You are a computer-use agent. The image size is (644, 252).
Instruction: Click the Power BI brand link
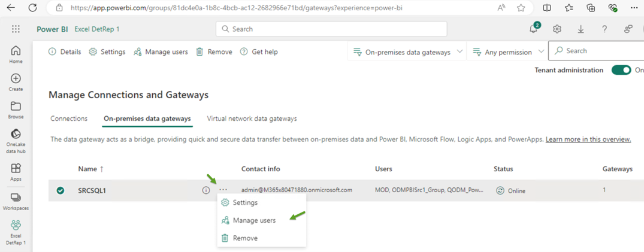pos(52,29)
